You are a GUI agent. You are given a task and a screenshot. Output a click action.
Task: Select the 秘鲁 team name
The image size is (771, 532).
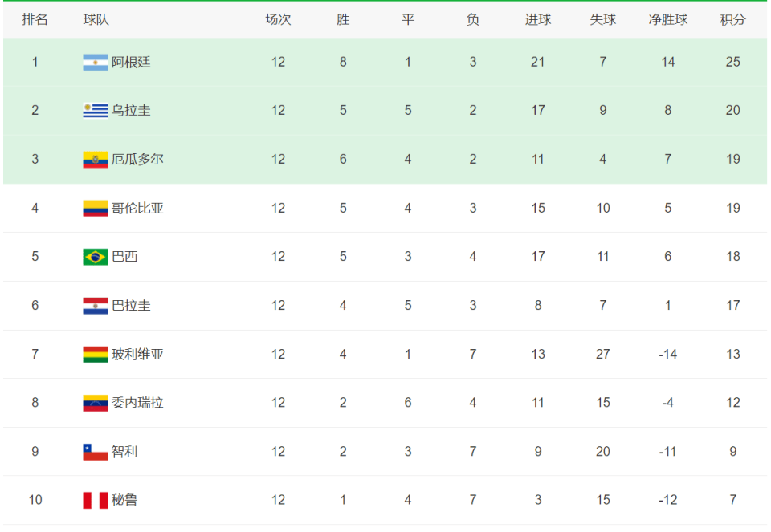coord(124,500)
